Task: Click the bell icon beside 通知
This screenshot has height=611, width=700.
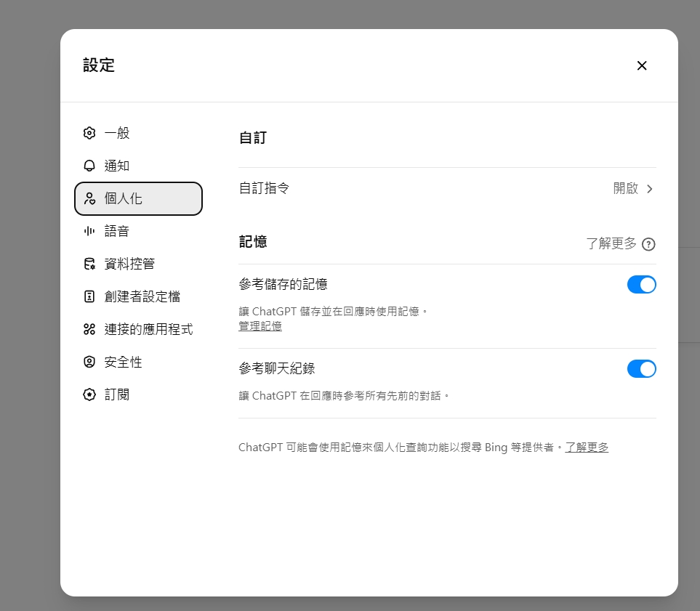Action: pyautogui.click(x=89, y=166)
